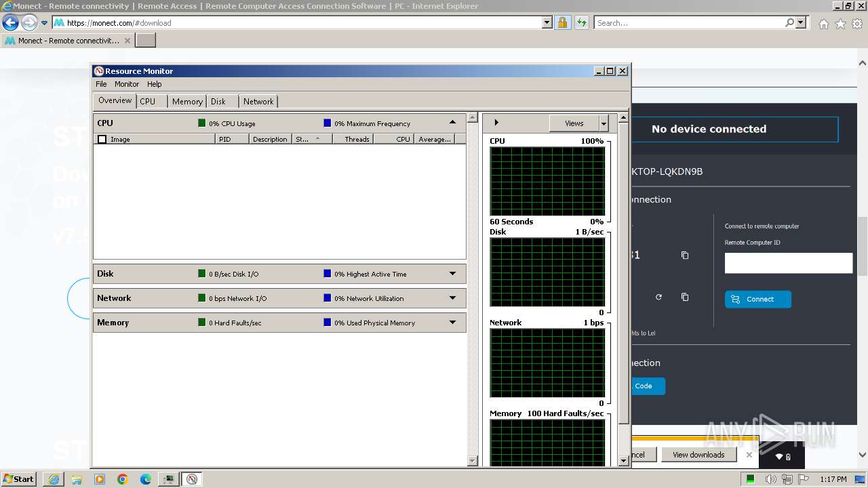Click the Connect button
The height and width of the screenshot is (488, 868).
point(757,299)
